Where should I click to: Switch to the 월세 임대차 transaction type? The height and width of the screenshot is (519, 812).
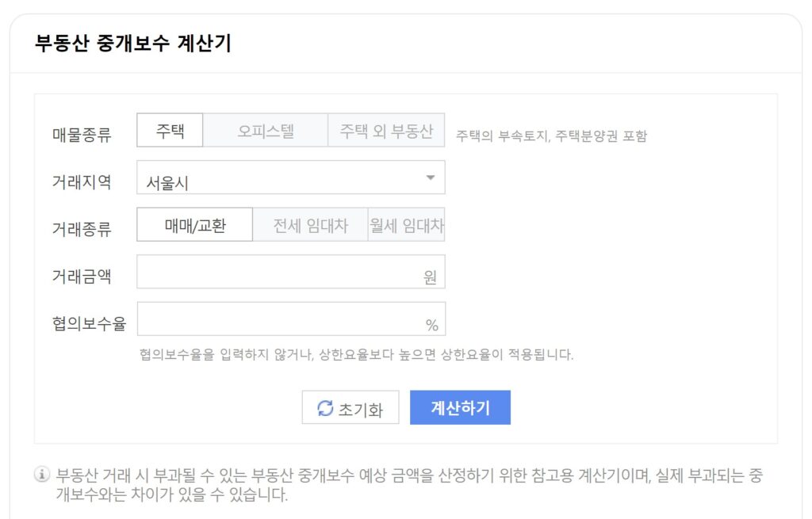pos(406,225)
